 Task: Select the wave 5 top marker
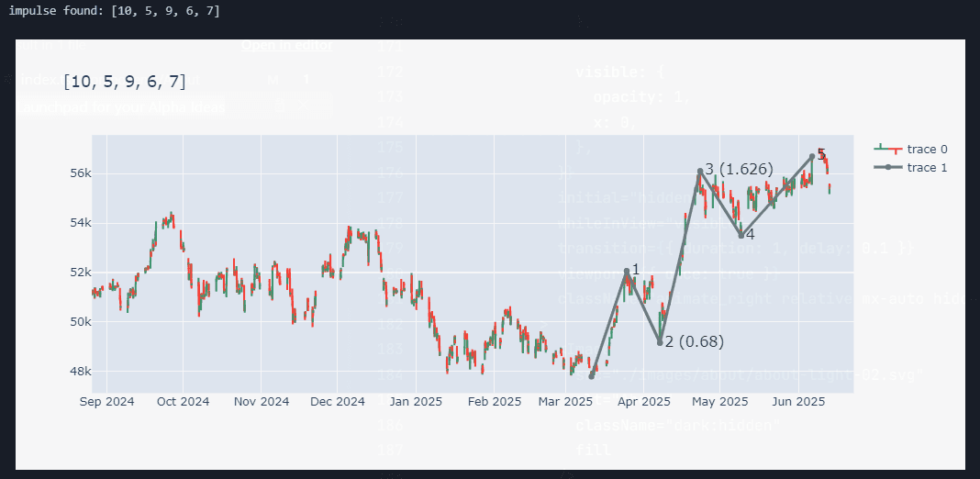[812, 157]
